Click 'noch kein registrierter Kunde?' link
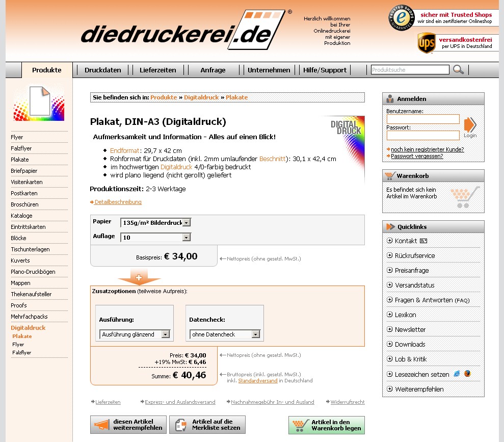This screenshot has width=504, height=442. [427, 149]
